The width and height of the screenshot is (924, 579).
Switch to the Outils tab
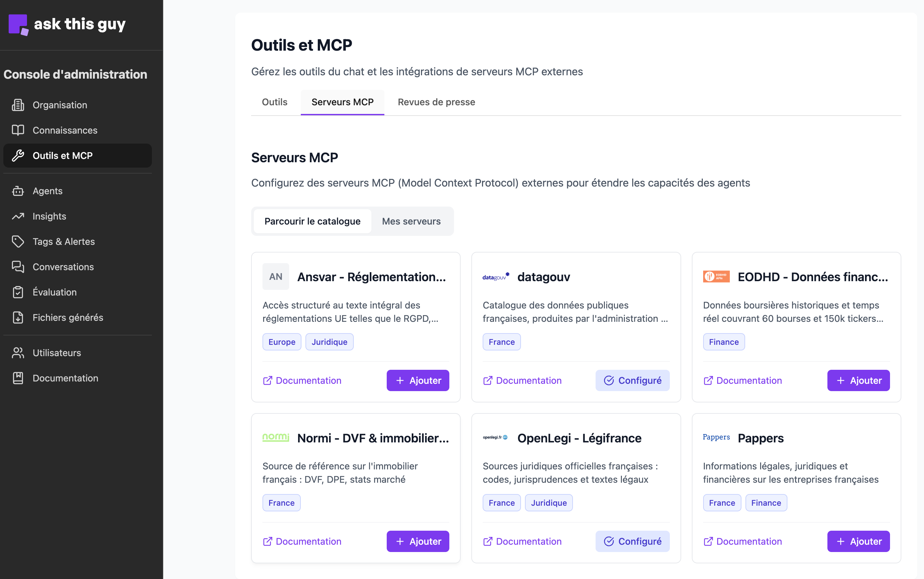tap(274, 102)
